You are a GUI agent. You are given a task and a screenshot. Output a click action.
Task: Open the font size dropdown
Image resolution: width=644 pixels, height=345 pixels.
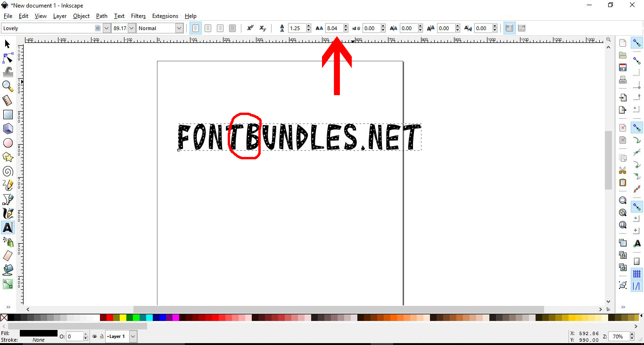click(132, 28)
